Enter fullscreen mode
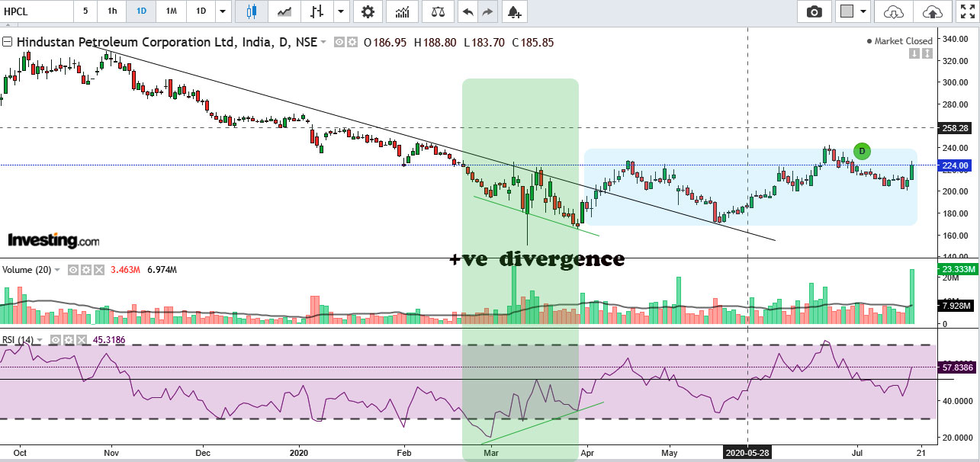This screenshot has height=462, width=980. tap(966, 11)
